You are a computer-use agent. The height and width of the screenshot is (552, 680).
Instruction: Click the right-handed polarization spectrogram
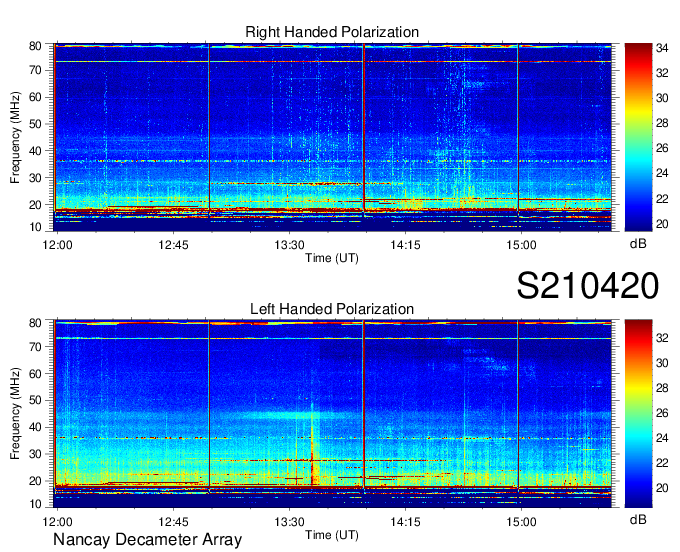[332, 137]
